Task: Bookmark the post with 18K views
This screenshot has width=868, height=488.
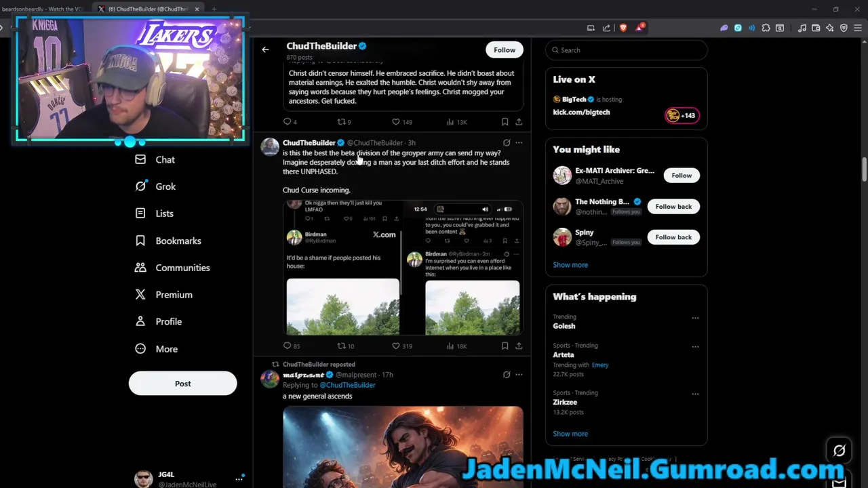Action: (x=505, y=346)
